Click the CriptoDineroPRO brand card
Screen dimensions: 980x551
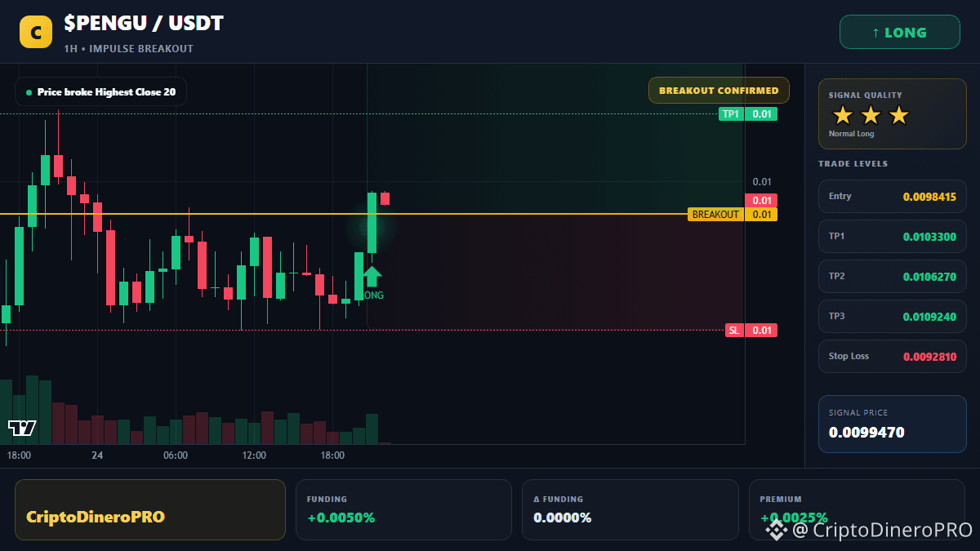point(150,509)
